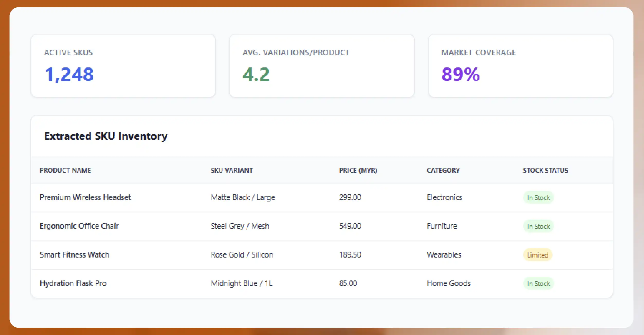Click the price 189.50
Screen dimensions: 644x335
350,255
